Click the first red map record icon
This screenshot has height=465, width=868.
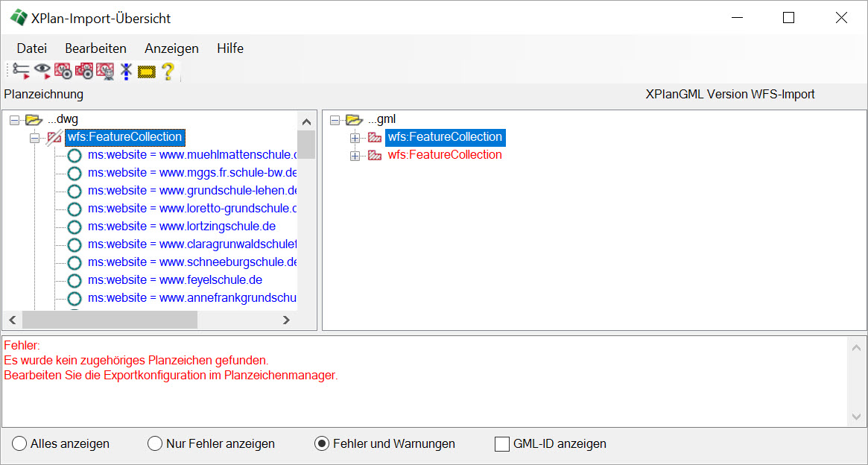63,71
